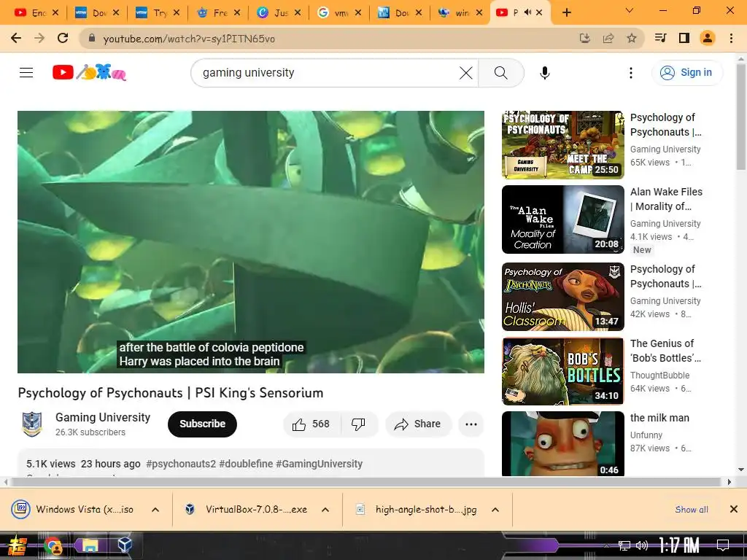This screenshot has width=747, height=560.
Task: Open the milk man video thumbnail
Action: click(x=562, y=443)
